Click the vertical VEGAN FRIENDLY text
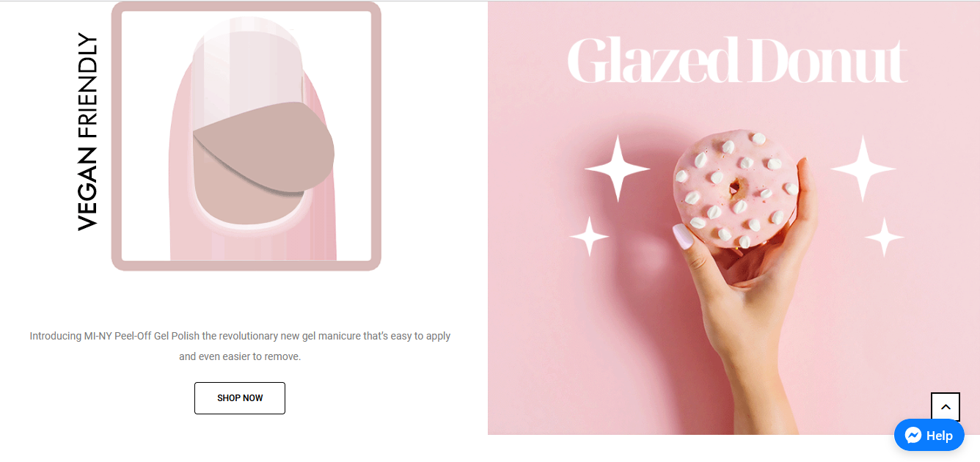 pos(87,132)
